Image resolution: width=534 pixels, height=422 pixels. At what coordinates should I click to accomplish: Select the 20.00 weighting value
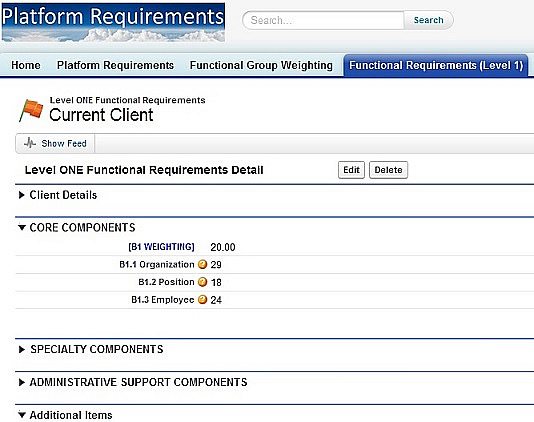point(223,247)
